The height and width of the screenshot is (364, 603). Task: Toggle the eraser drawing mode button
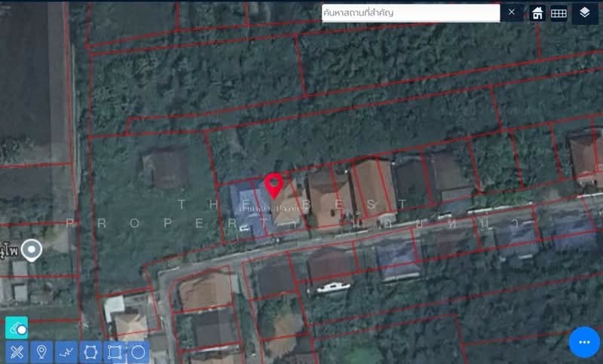[17, 327]
